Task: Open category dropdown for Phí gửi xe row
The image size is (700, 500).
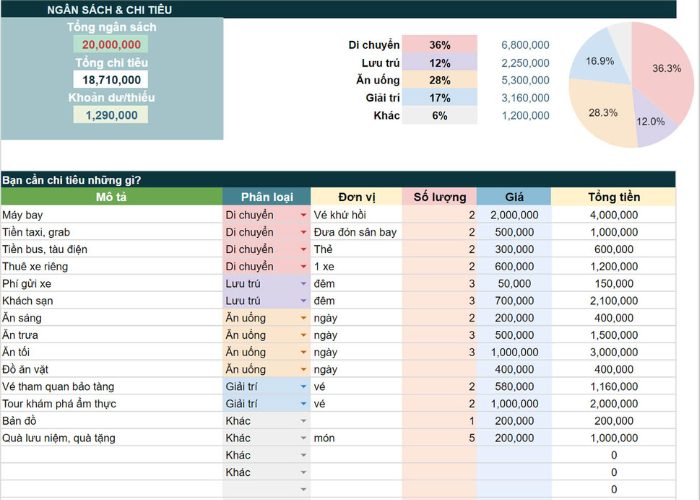Action: [303, 284]
